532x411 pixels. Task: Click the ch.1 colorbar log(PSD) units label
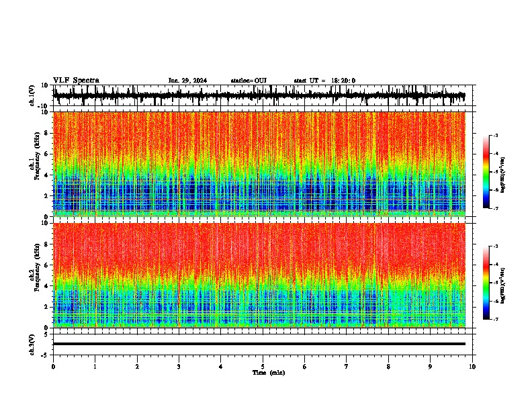503,175
